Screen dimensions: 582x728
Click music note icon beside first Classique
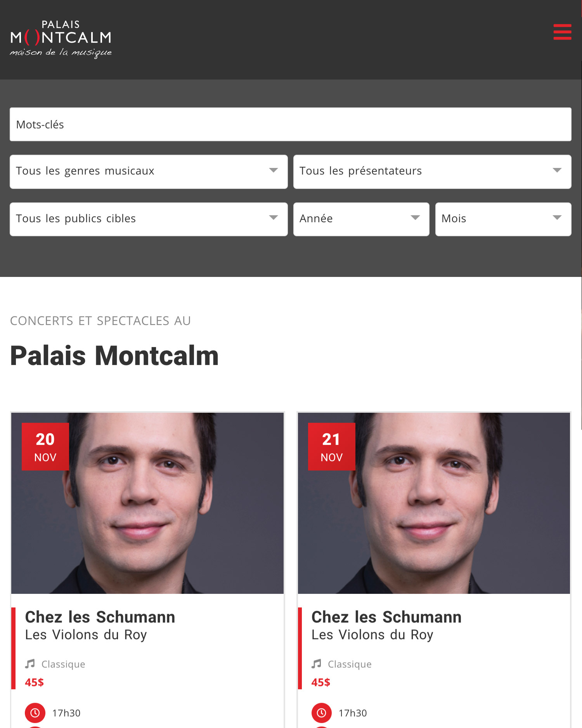click(x=30, y=664)
